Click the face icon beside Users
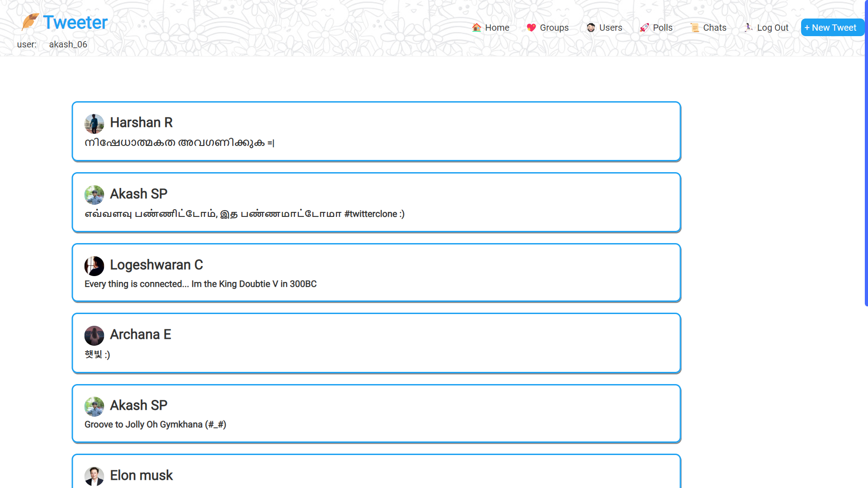The width and height of the screenshot is (868, 488). click(591, 28)
